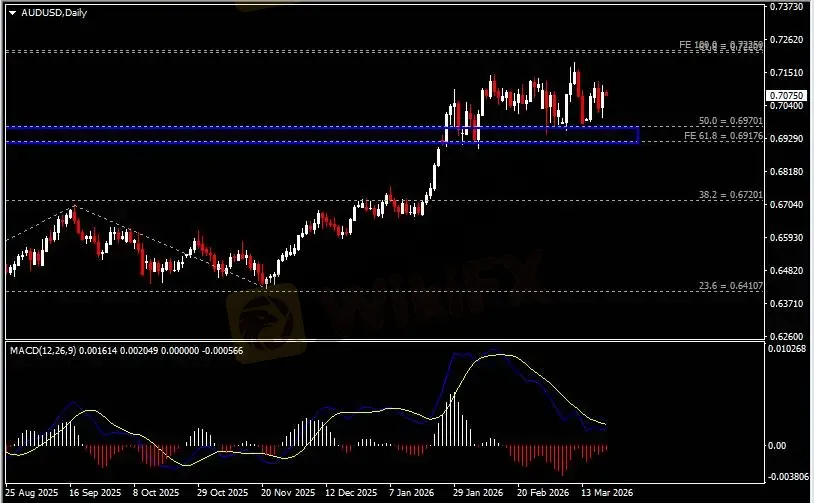Click the 0.62600 price axis label
Image resolution: width=814 pixels, height=503 pixels.
coord(786,336)
